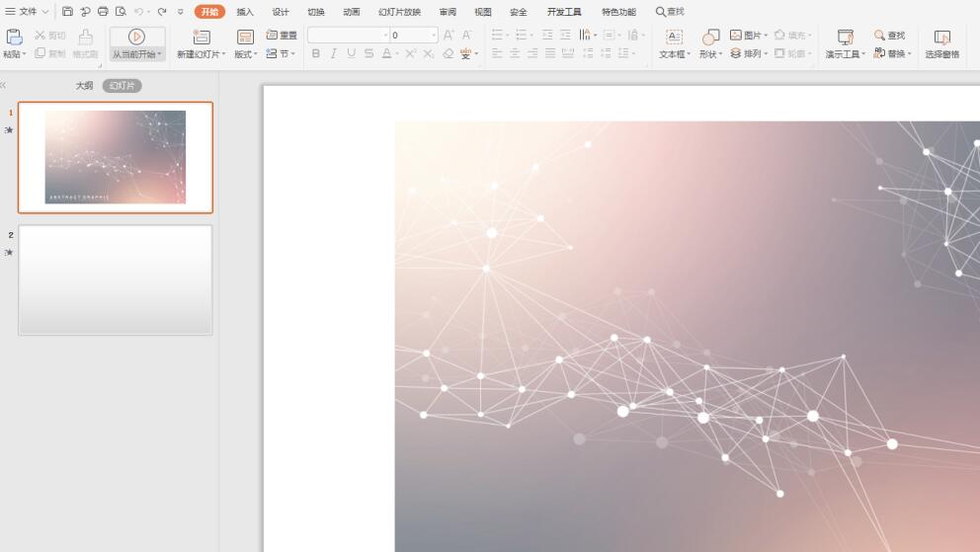Open the Design (设计) tab
The width and height of the screenshot is (980, 552).
tap(281, 12)
